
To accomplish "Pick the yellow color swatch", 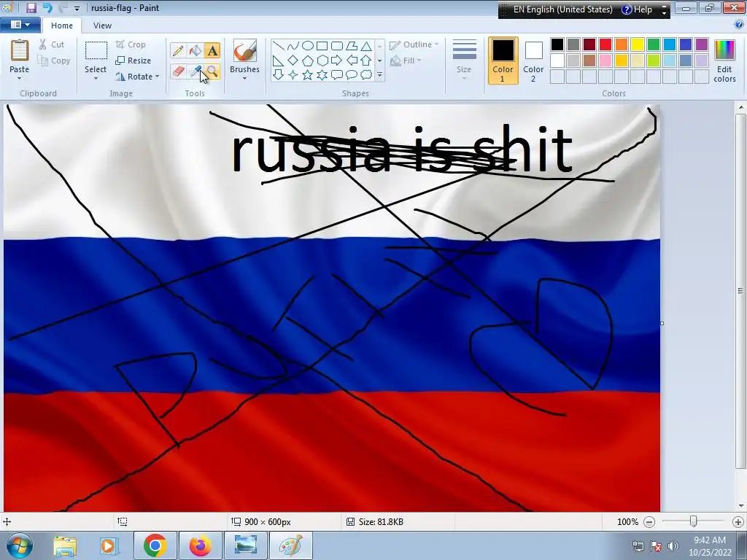I will tap(638, 44).
